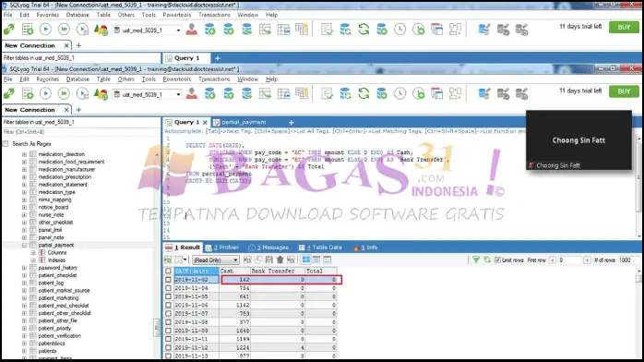This screenshot has width=644, height=362.
Task: Click the new connection icon in front window toolbar
Action: pos(8,94)
